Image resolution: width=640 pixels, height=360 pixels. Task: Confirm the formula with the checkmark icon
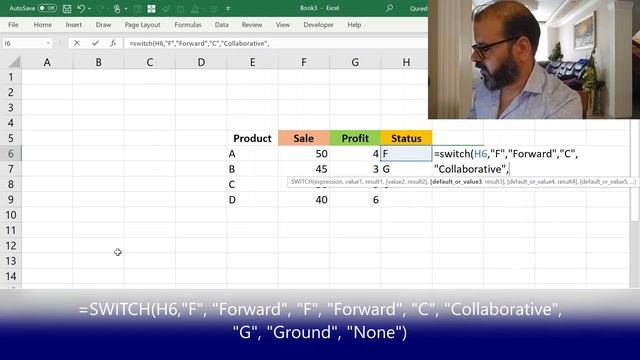[95, 43]
